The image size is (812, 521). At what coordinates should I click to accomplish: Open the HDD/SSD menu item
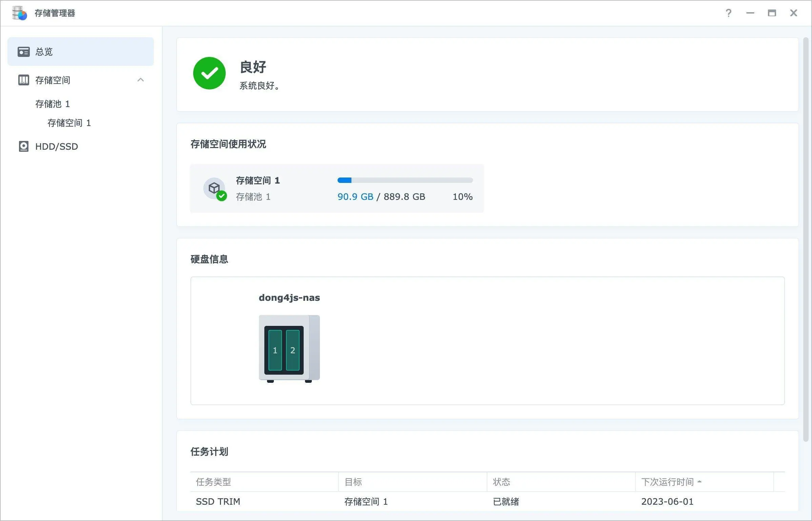57,146
